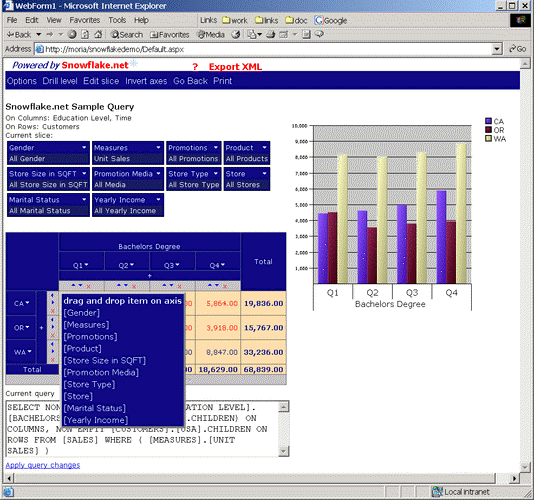Open the doc folder in Links bar
Image resolution: width=534 pixels, height=500 pixels.
296,20
